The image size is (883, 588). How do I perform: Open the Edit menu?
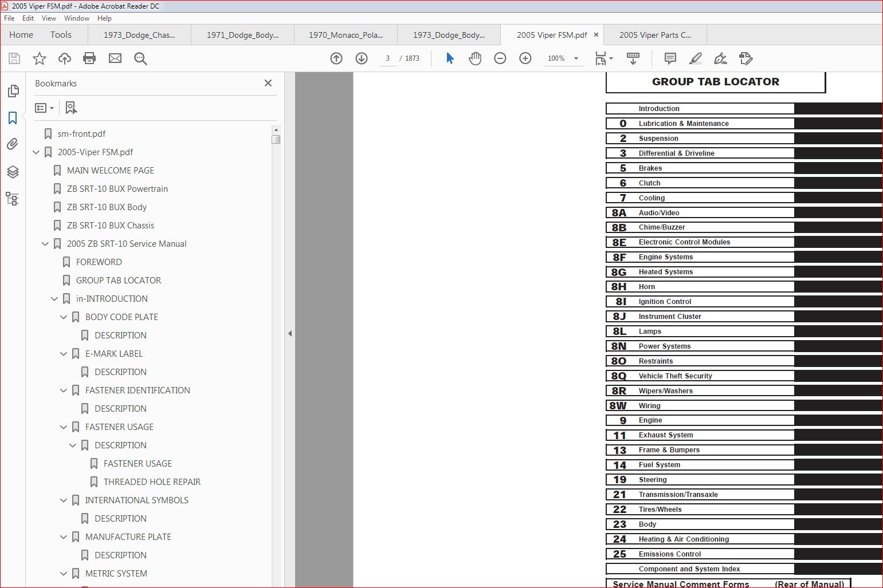point(28,18)
